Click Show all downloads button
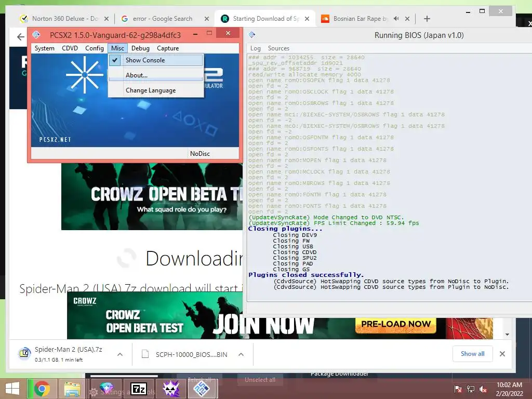Image resolution: width=532 pixels, height=399 pixels. 472,354
